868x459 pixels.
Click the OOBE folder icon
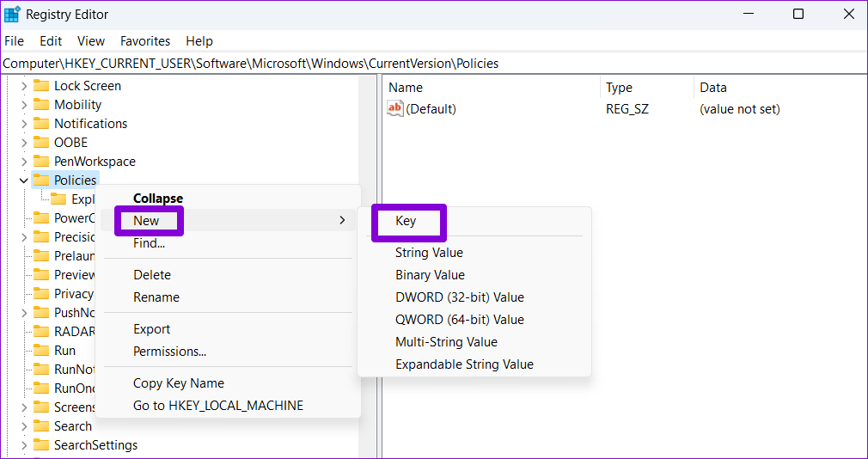(x=41, y=143)
